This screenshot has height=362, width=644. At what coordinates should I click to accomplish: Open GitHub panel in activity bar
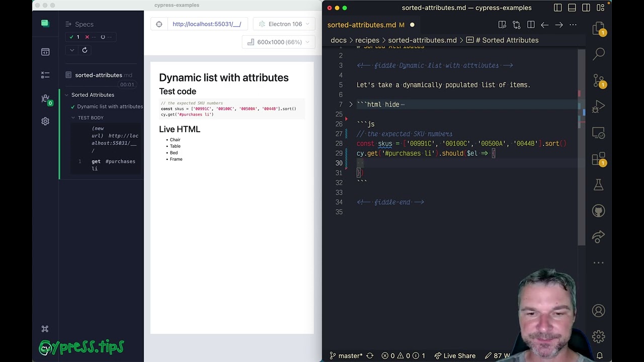point(599,211)
